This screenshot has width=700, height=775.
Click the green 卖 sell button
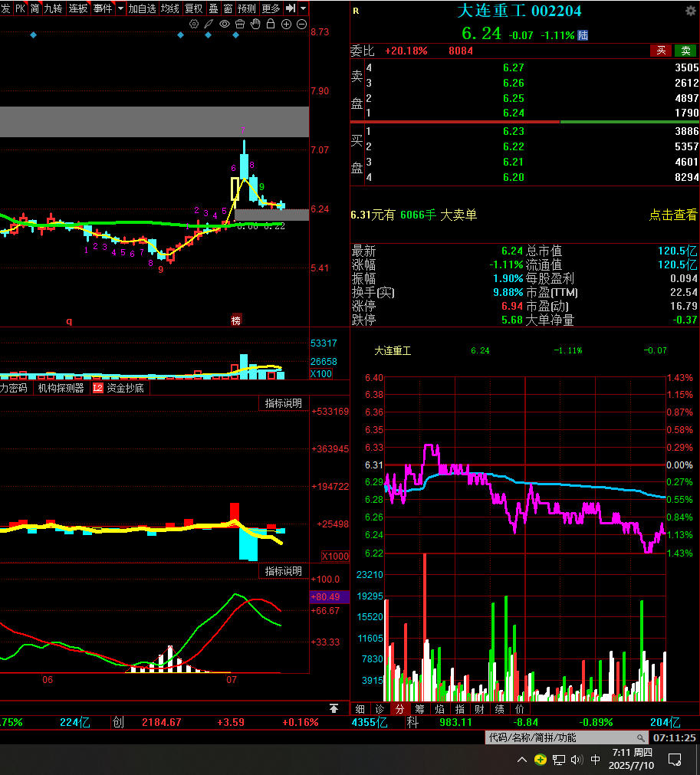click(x=685, y=51)
